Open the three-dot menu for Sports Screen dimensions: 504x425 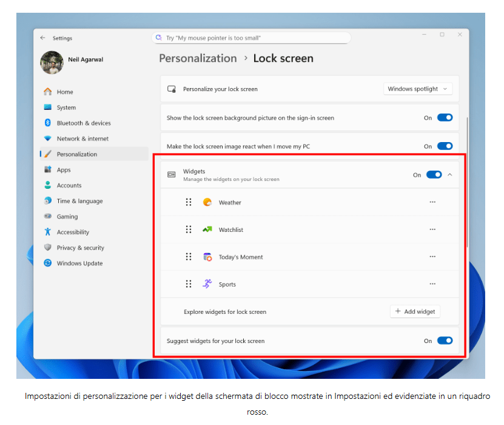point(432,284)
